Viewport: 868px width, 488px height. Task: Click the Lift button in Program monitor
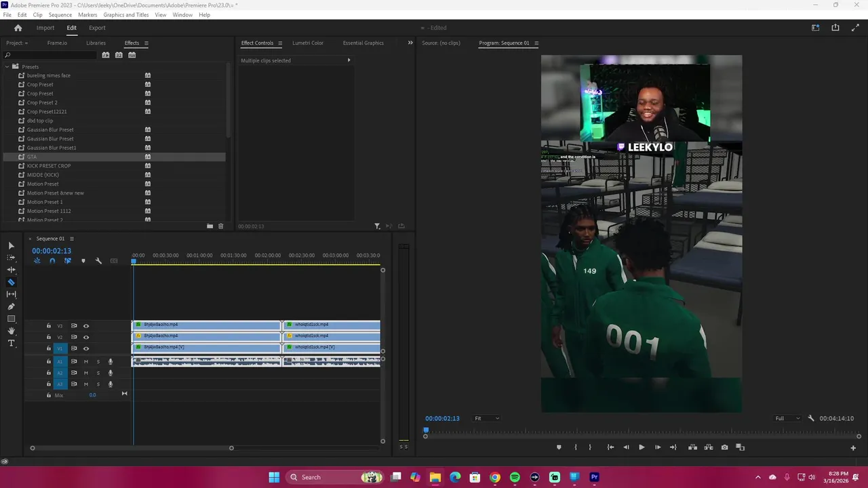(692, 447)
